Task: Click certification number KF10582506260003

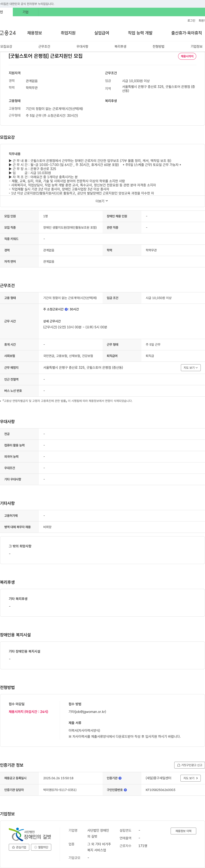Action: click(161, 790)
